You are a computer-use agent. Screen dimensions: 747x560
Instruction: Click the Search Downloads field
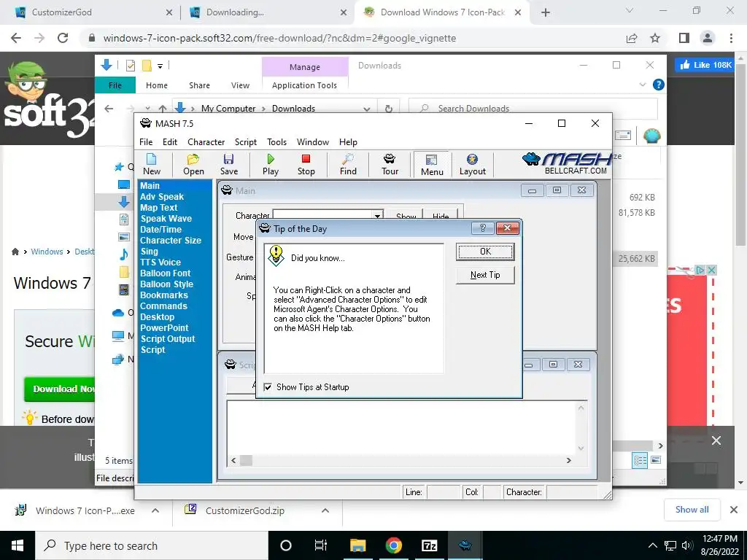click(x=533, y=109)
